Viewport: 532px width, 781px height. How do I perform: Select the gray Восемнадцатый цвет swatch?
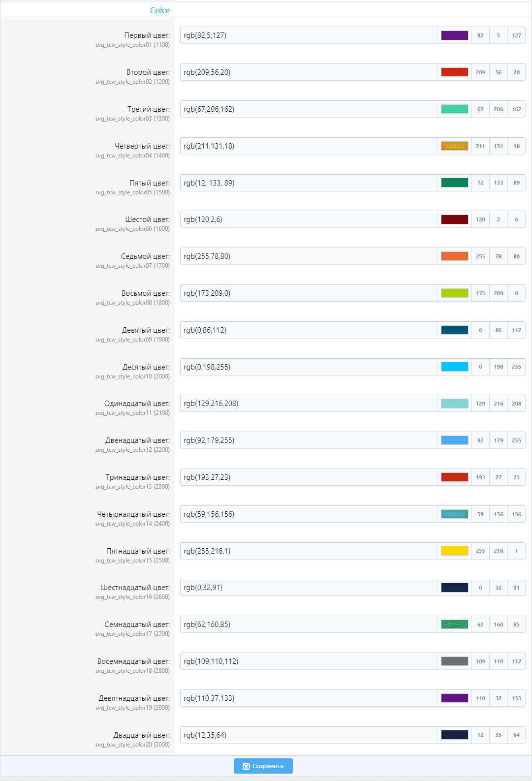click(454, 661)
